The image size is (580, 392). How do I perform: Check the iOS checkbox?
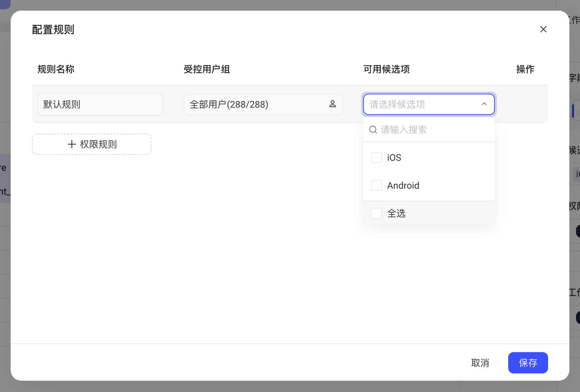coord(376,157)
